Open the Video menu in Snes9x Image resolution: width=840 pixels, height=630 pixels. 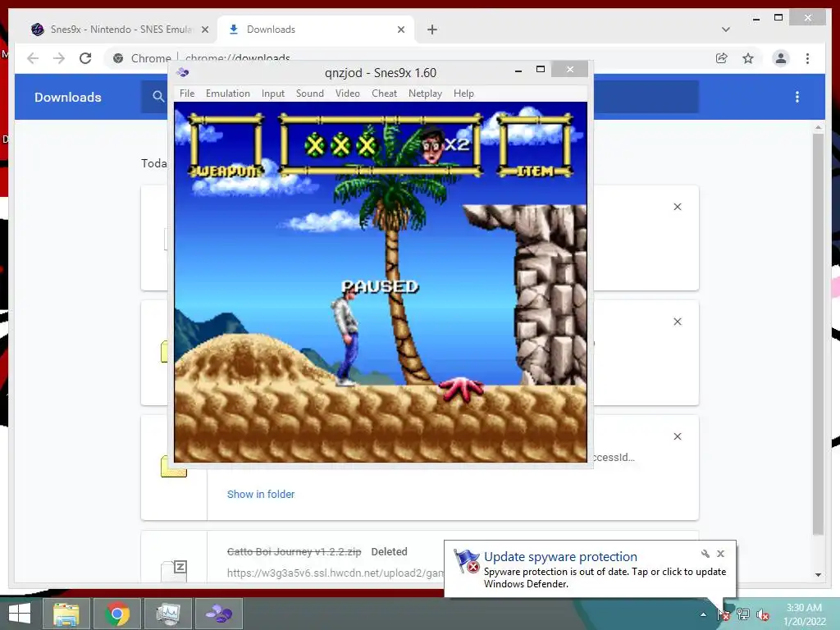[x=347, y=94]
